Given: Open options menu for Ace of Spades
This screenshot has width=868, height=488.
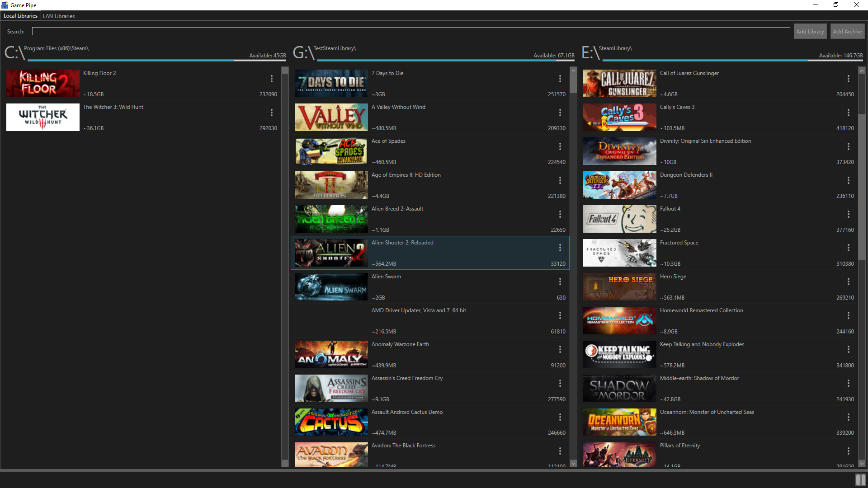Looking at the screenshot, I should pyautogui.click(x=560, y=146).
